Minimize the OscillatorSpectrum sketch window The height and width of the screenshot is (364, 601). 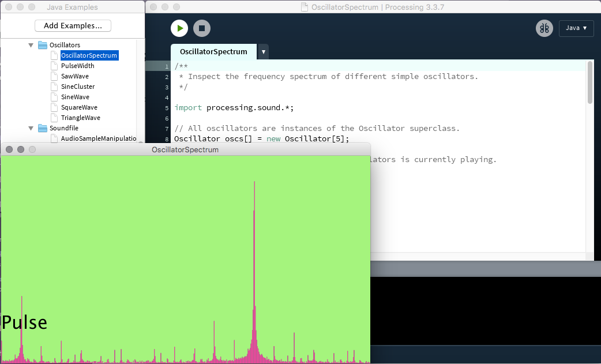[x=21, y=149]
